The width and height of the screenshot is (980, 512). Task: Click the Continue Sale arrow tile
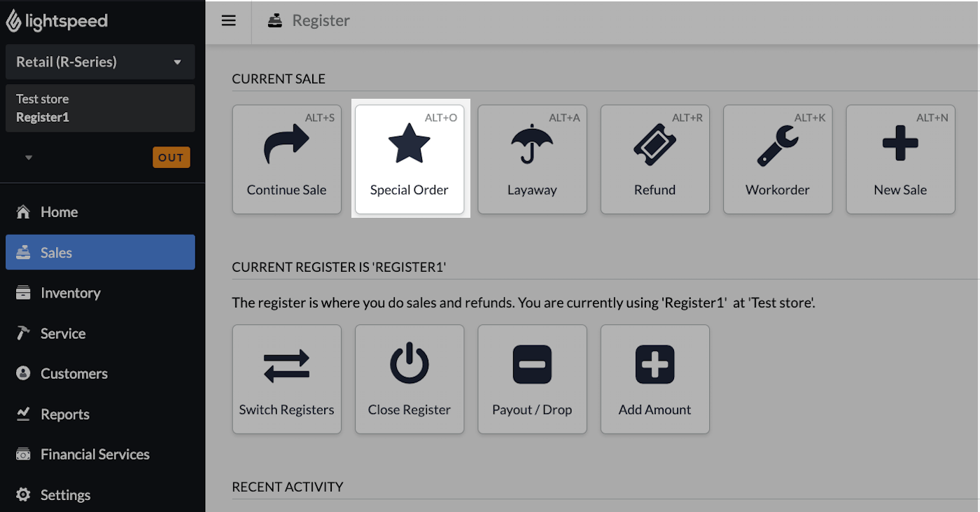click(287, 160)
